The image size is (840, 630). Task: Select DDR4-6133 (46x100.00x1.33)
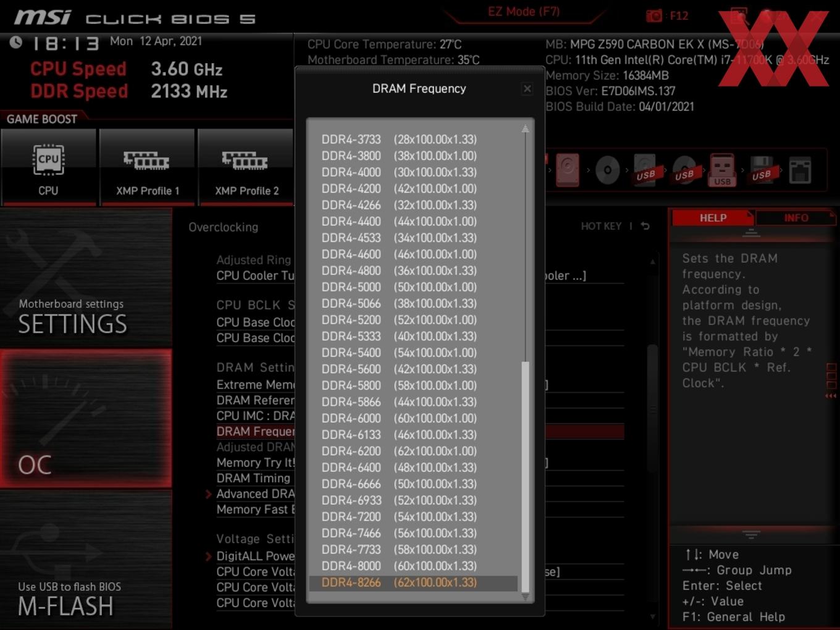click(x=413, y=435)
